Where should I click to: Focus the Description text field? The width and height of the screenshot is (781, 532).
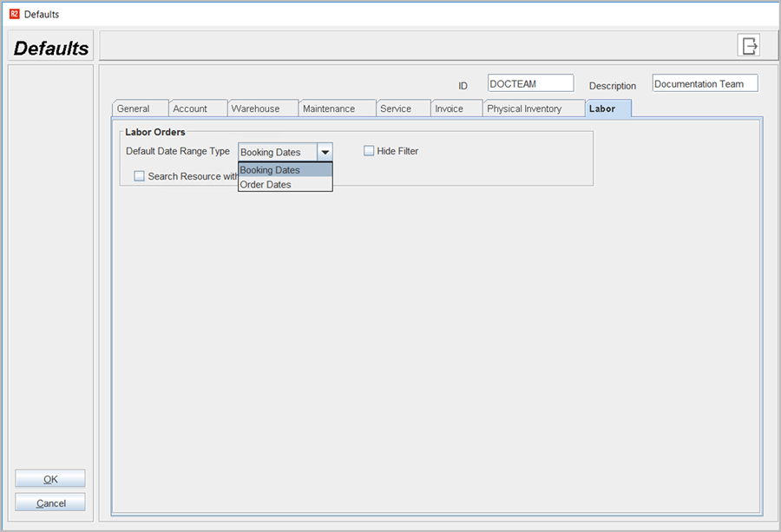click(704, 83)
